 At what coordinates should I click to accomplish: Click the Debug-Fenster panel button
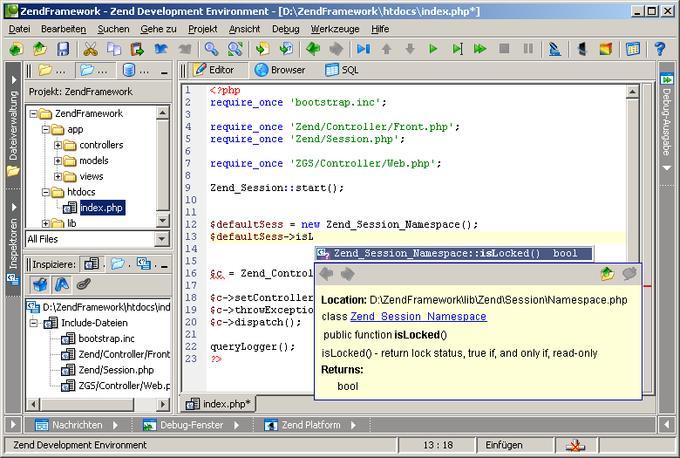point(183,425)
